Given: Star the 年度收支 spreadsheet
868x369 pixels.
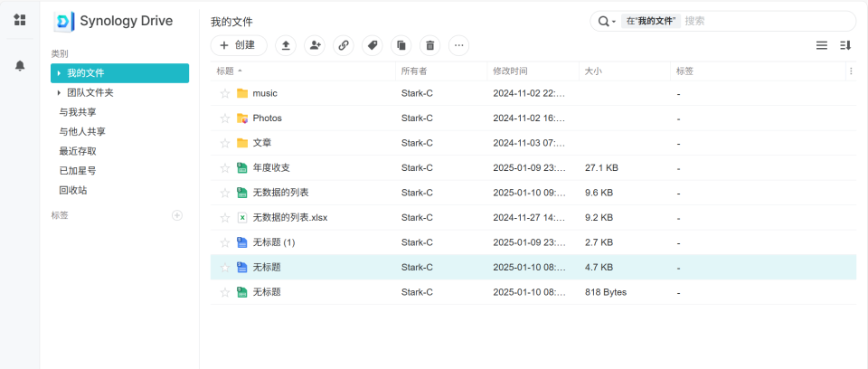Looking at the screenshot, I should [x=225, y=167].
